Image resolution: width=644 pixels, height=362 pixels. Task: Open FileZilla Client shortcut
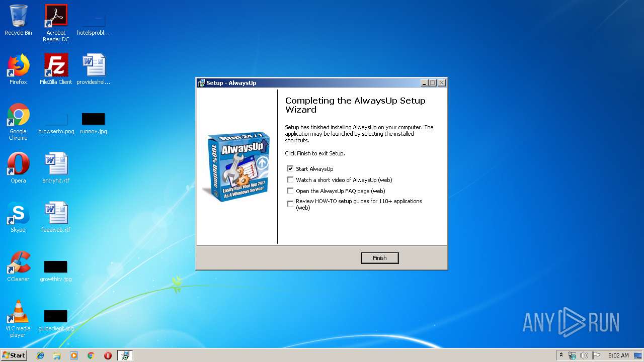tap(56, 69)
